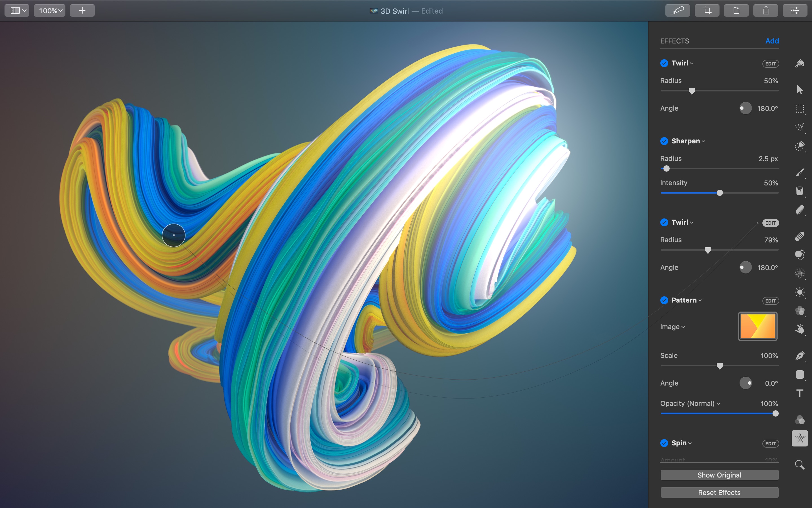
Task: Click the Pattern Angle dial
Action: [x=745, y=383]
